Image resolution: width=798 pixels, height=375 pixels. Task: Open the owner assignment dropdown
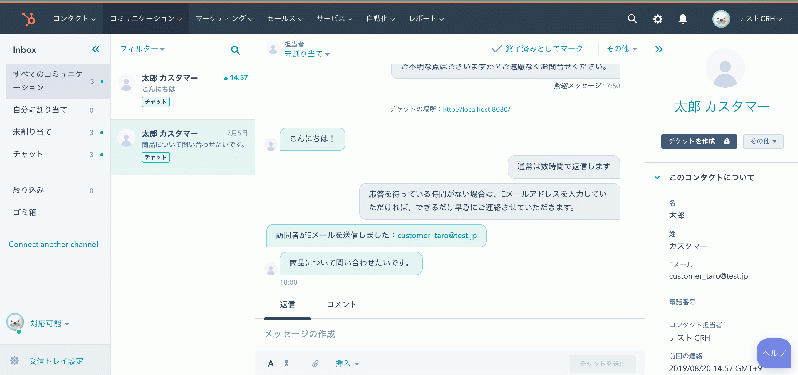pyautogui.click(x=307, y=53)
